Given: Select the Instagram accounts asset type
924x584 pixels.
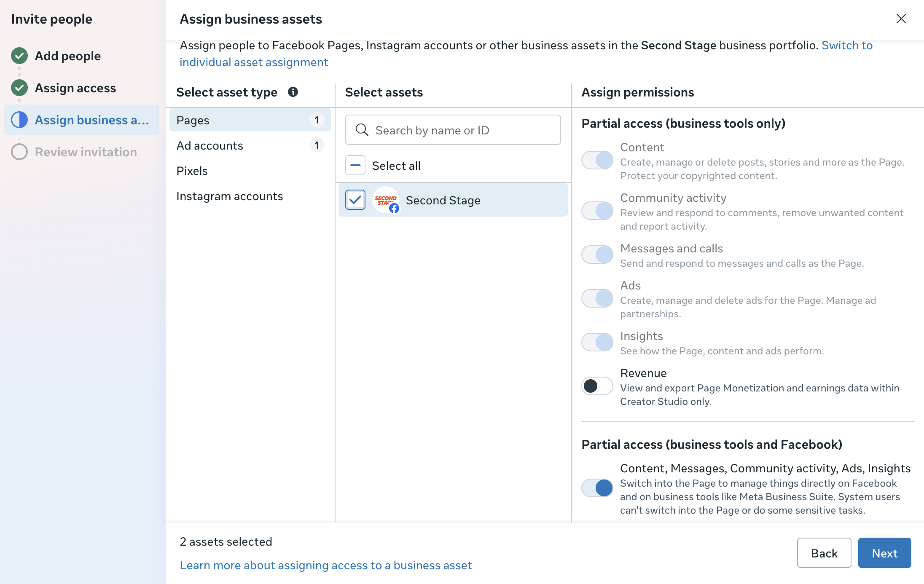Looking at the screenshot, I should coord(250,196).
